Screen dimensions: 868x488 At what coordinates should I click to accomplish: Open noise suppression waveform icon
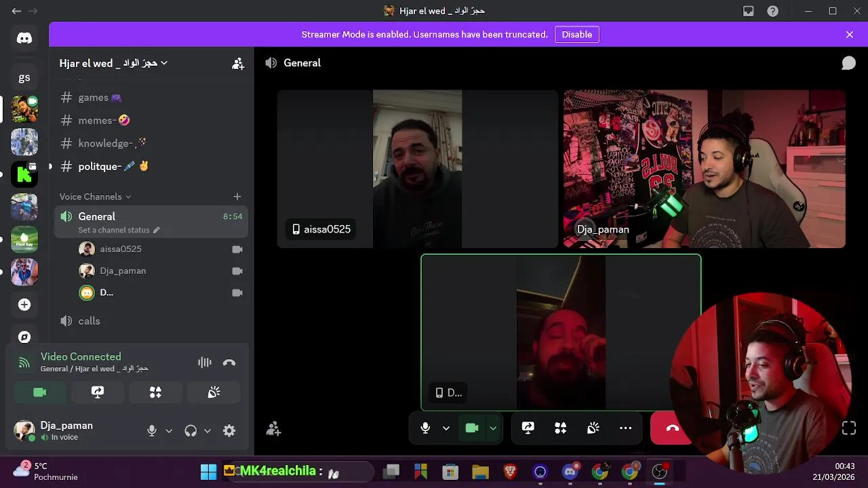(x=204, y=363)
